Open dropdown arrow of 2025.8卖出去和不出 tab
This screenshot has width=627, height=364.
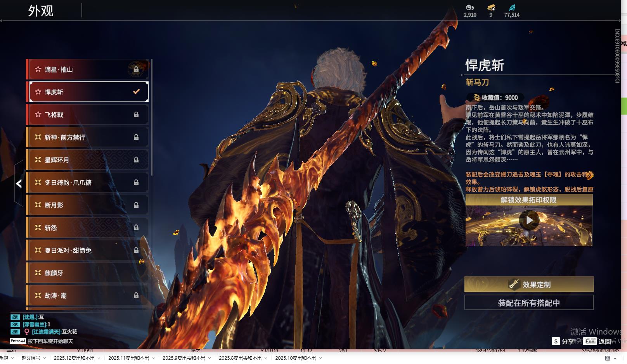[266, 358]
